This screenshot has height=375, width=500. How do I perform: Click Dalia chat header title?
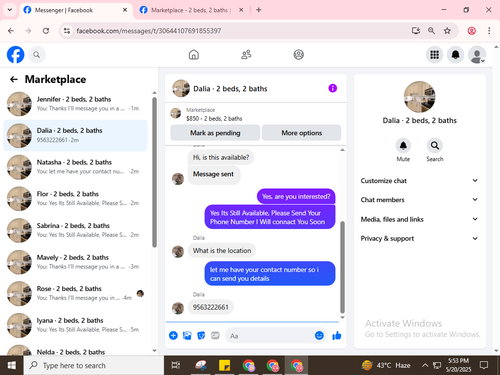click(230, 89)
